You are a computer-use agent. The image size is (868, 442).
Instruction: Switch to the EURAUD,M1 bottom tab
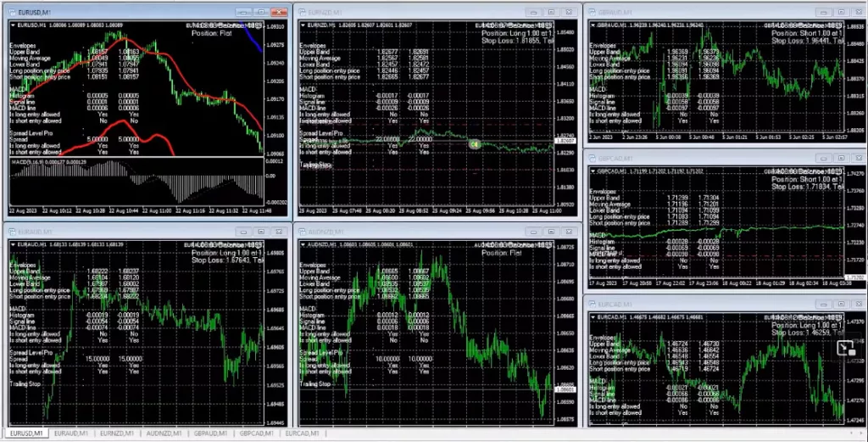[68, 434]
